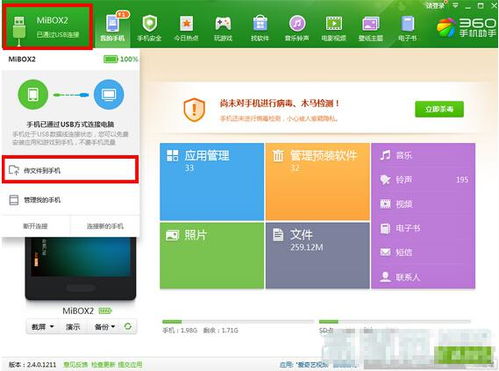This screenshot has height=371, width=499.
Task: Open the 玩游戏 gamepad icon
Action: pyautogui.click(x=223, y=24)
